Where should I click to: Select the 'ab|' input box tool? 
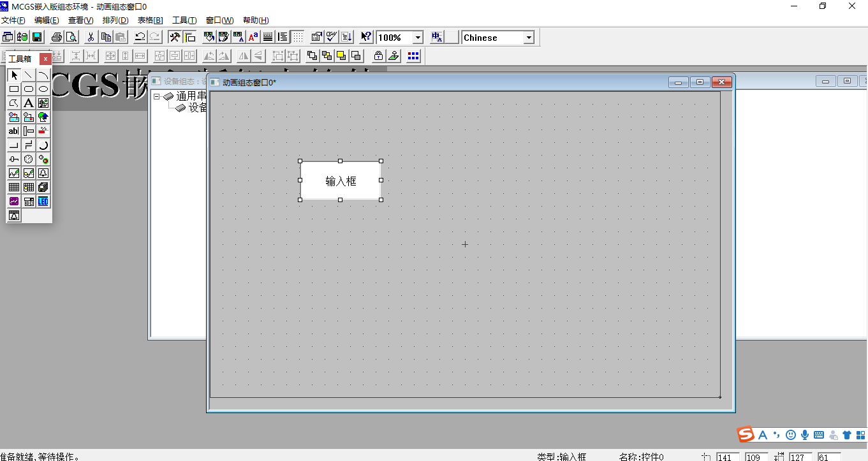(13, 131)
